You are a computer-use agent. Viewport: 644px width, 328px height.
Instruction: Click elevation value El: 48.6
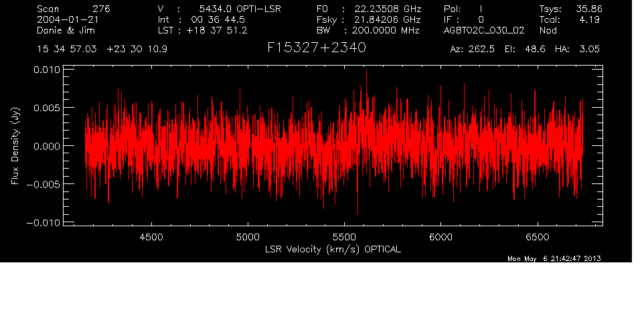pyautogui.click(x=525, y=50)
